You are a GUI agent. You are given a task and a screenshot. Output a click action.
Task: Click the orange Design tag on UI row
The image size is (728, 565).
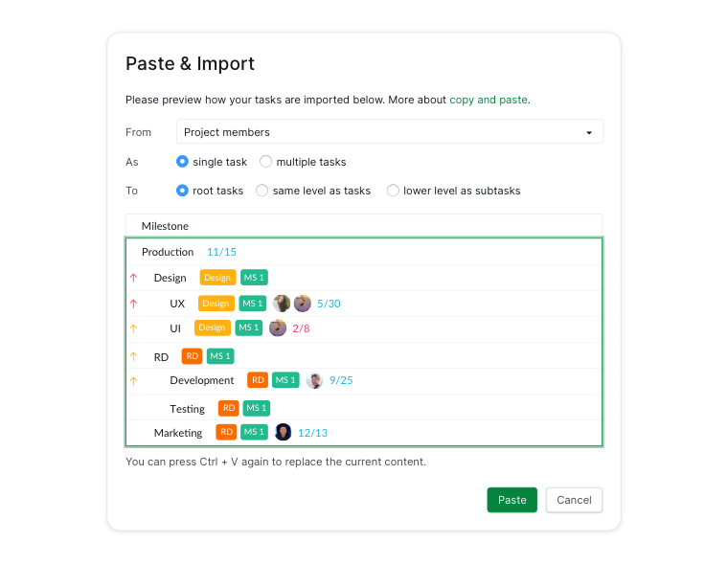213,328
